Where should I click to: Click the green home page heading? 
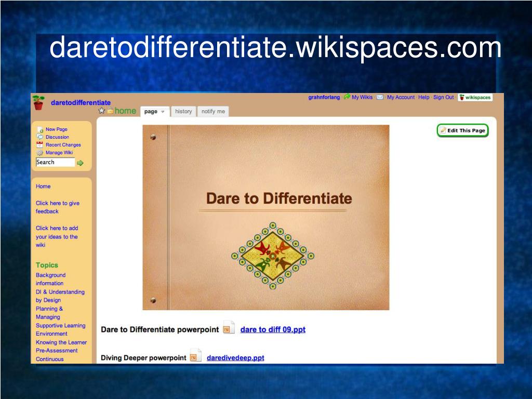click(125, 111)
